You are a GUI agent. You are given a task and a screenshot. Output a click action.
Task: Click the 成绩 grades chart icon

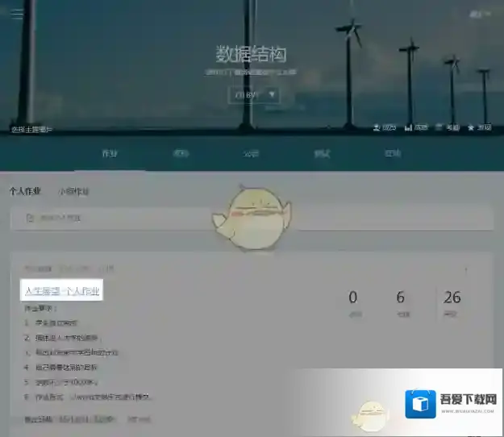[x=416, y=128]
